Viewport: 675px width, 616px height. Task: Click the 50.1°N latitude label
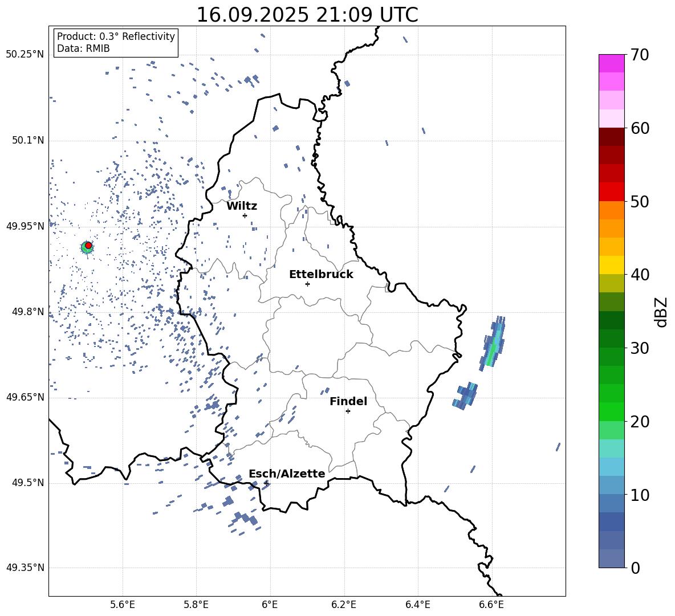[28, 141]
